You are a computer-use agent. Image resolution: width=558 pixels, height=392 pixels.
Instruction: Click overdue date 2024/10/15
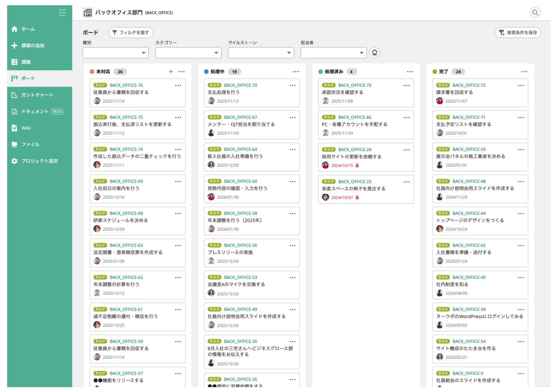click(342, 165)
